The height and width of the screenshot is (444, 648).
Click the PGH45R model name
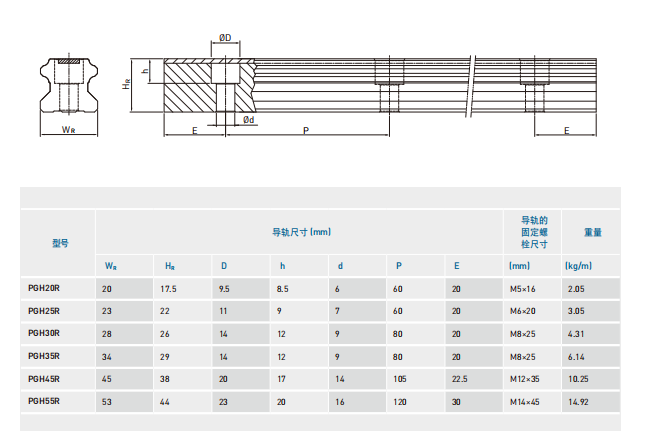44,379
